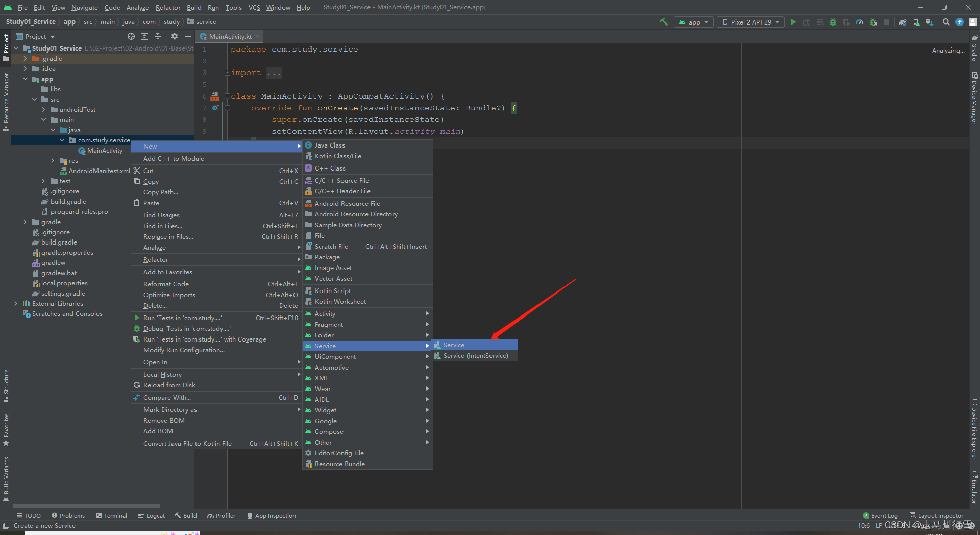Screen dimensions: 980x535
Task: Click the Select Opened File target icon
Action: coord(131,36)
